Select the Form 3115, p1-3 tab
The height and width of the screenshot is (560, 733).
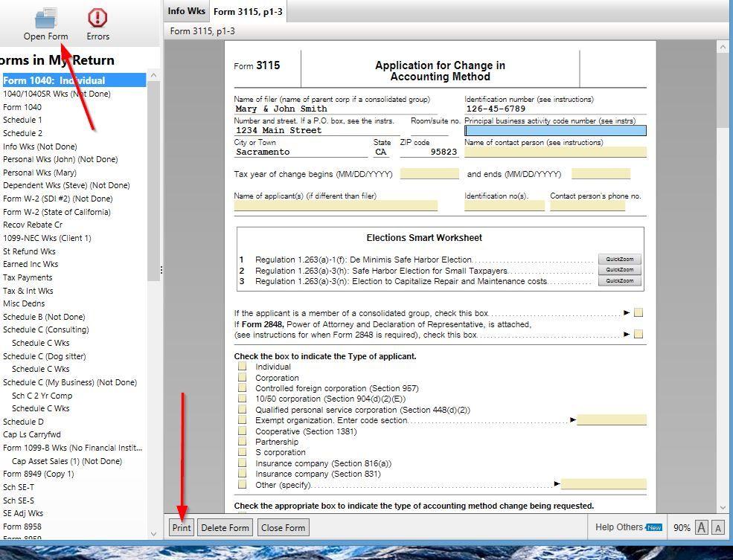pos(248,12)
